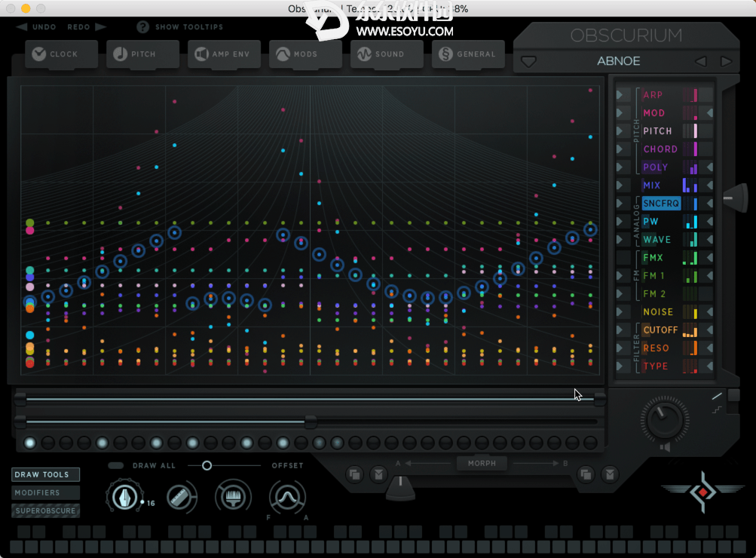Select the CHORD parameter lane
The width and height of the screenshot is (756, 558).
pos(660,149)
